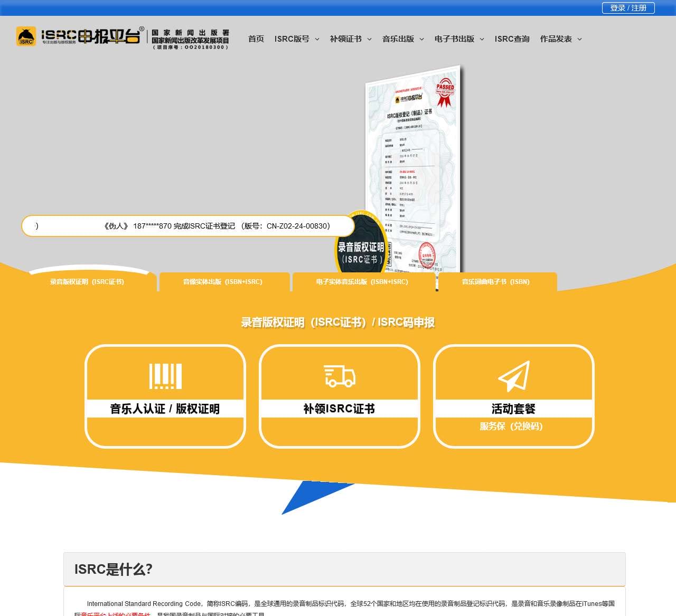Viewport: 676px width, 616px height.
Task: Click the 首页 menu item
Action: click(x=256, y=39)
